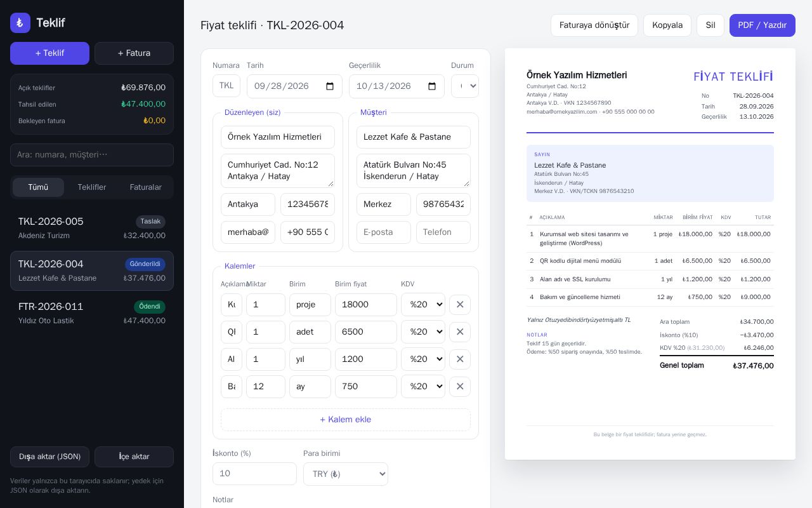Viewport: 812px width, 508px height.
Task: Open FTR-2026-011 Yıldız Oto Lastik entry
Action: tap(92, 313)
